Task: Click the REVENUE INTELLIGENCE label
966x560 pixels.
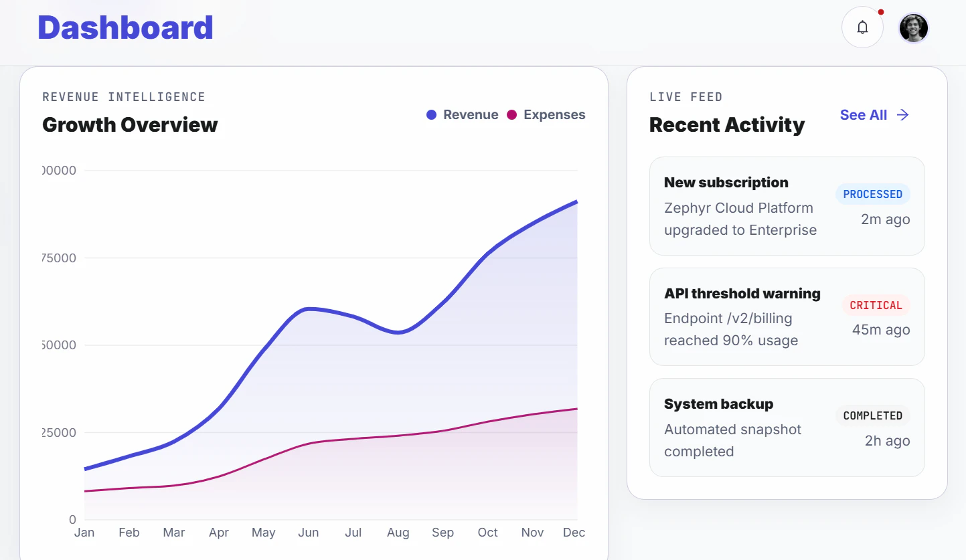Action: (x=124, y=97)
